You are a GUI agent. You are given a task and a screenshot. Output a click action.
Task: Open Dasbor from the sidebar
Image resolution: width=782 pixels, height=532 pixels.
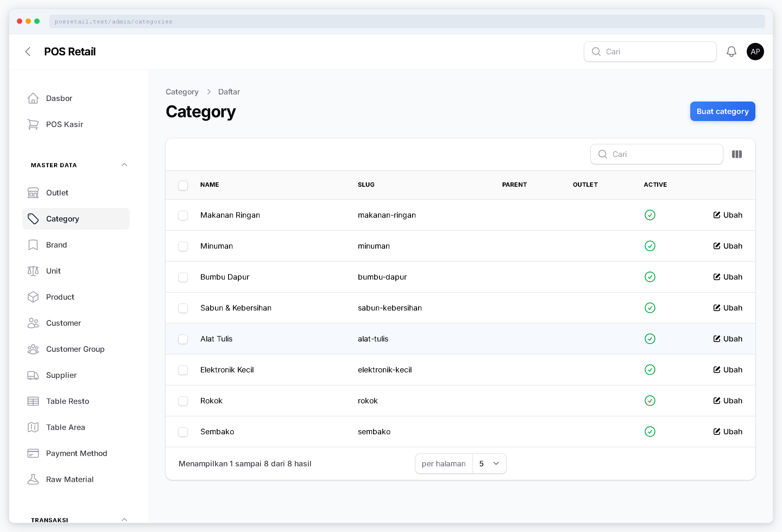(76, 98)
